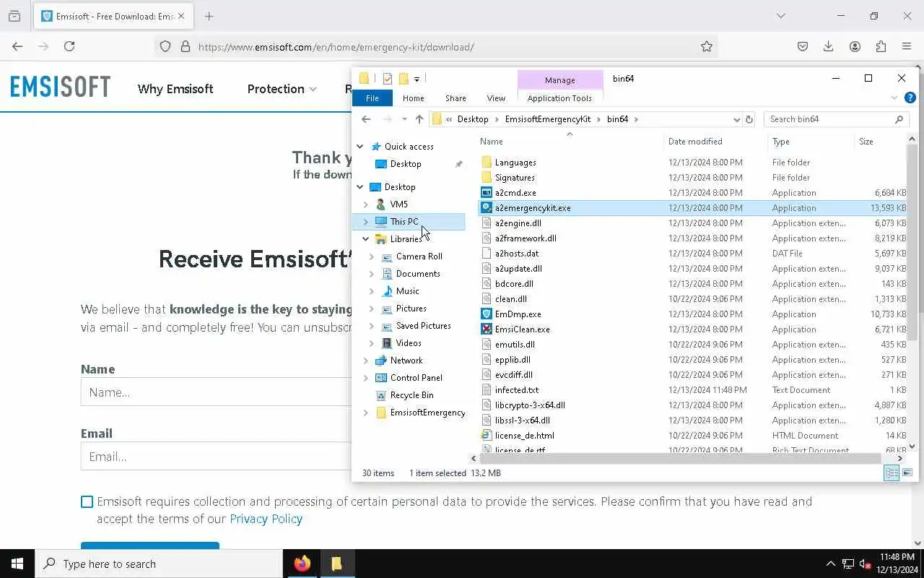Open Windows Start menu
924x578 pixels.
pos(17,564)
